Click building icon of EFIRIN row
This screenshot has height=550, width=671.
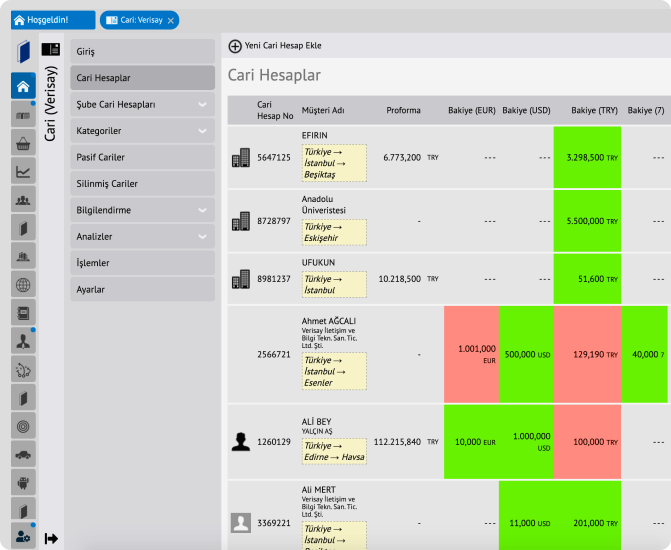pos(240,158)
